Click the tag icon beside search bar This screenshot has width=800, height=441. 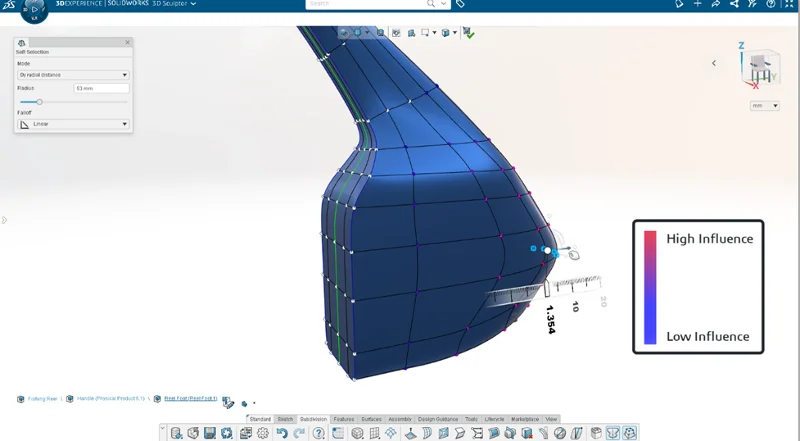click(460, 4)
